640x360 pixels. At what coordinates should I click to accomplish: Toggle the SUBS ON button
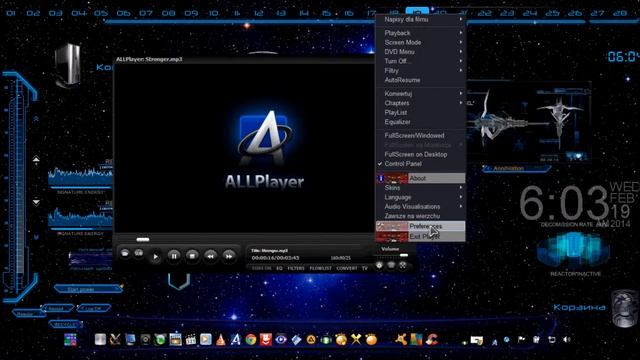coord(261,268)
